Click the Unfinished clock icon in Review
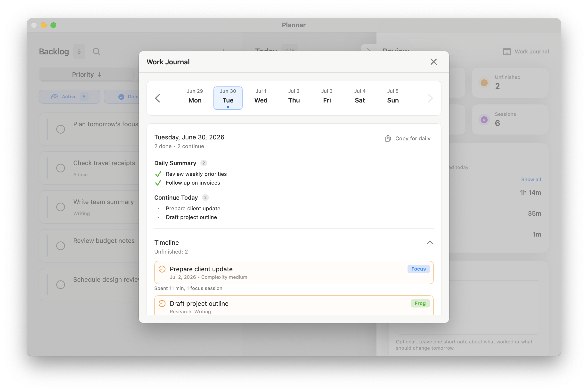Image resolution: width=588 pixels, height=392 pixels. click(x=484, y=83)
